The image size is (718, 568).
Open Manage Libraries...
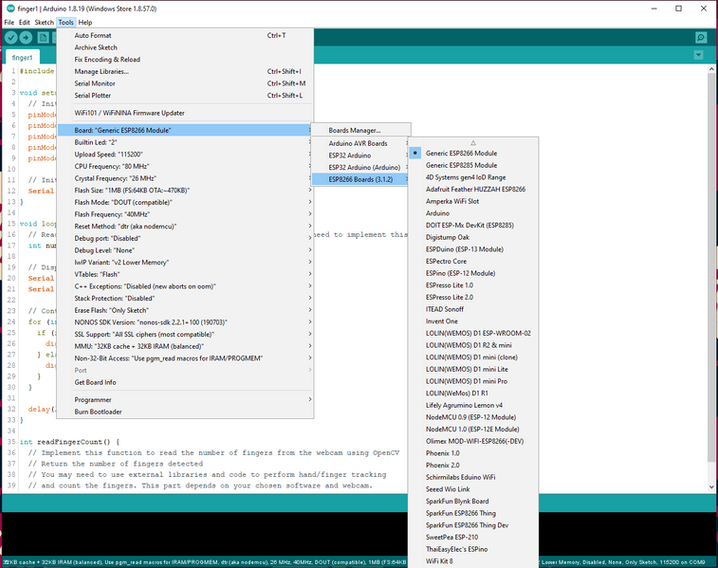point(185,71)
